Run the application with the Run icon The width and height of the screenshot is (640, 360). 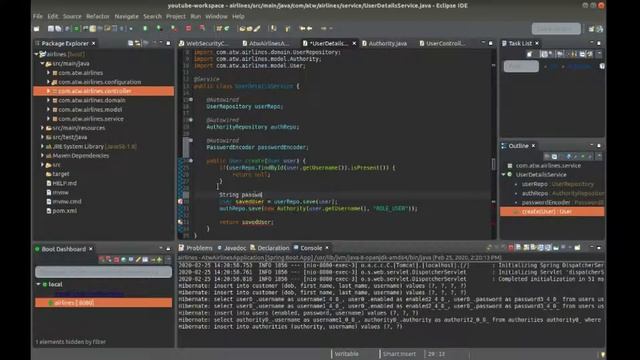159,29
